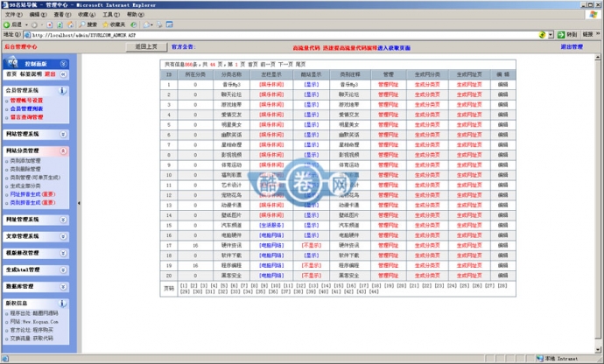
Task: Click the Stop icon in IE toolbar
Action: coord(49,24)
